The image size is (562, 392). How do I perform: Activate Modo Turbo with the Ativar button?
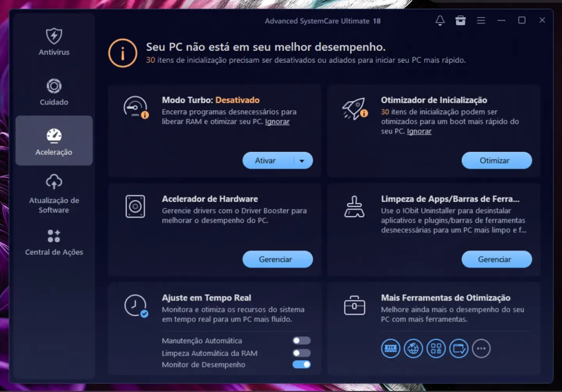tap(265, 160)
